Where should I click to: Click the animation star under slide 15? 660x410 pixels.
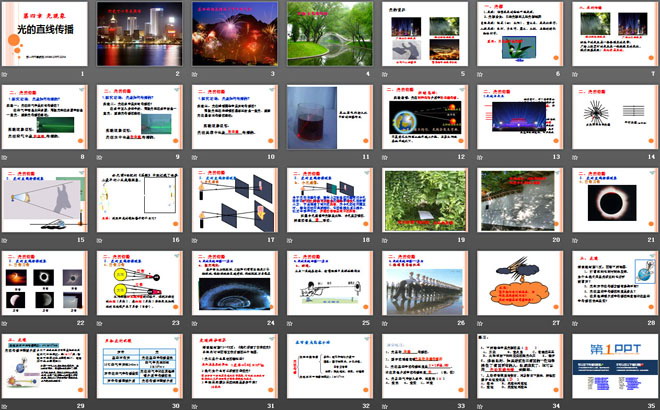(5, 240)
